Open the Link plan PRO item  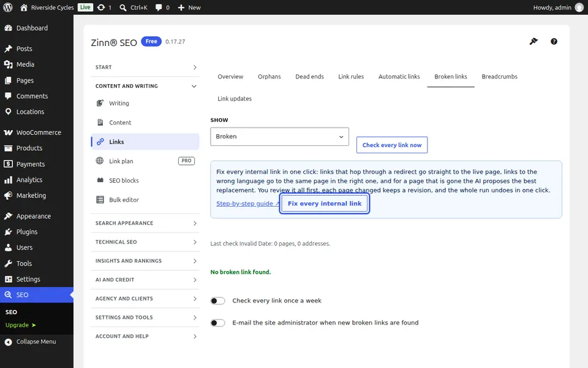[x=145, y=161]
